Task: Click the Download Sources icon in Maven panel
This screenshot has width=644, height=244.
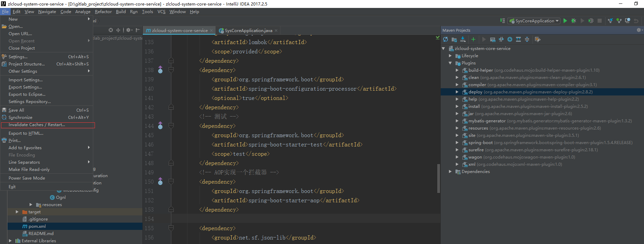Action: [x=463, y=39]
